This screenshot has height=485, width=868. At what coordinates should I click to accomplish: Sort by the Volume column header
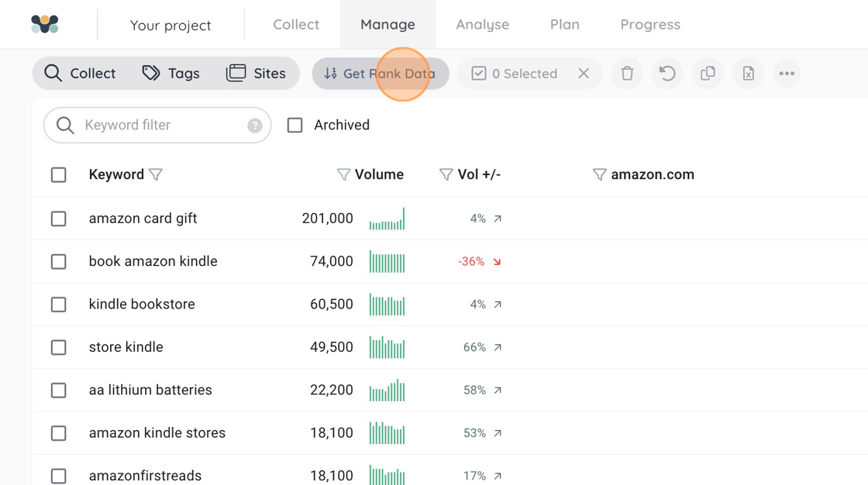[379, 174]
